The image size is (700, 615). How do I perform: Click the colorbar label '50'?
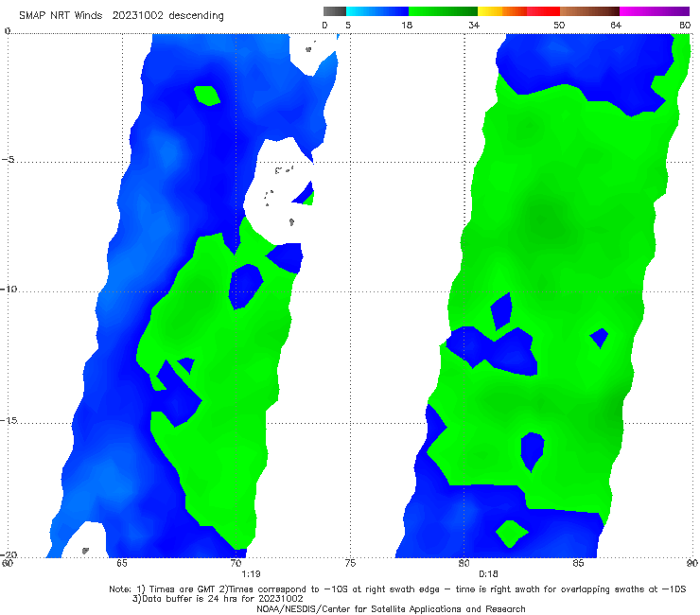coord(559,26)
